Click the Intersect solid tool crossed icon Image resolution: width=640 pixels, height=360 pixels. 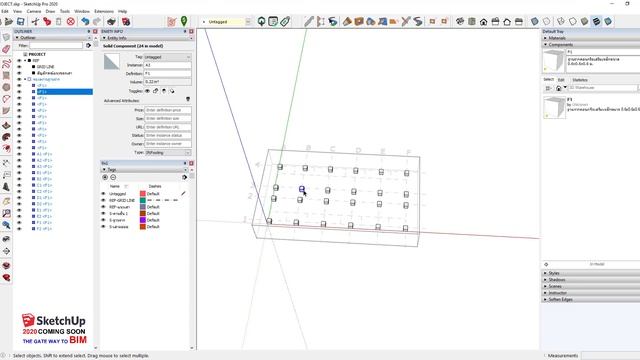406,22
